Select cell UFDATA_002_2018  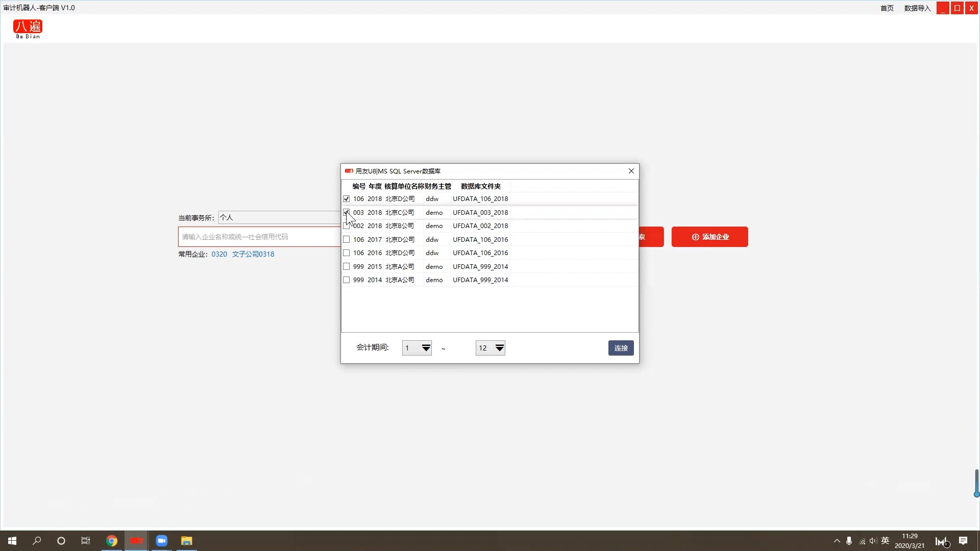point(480,226)
